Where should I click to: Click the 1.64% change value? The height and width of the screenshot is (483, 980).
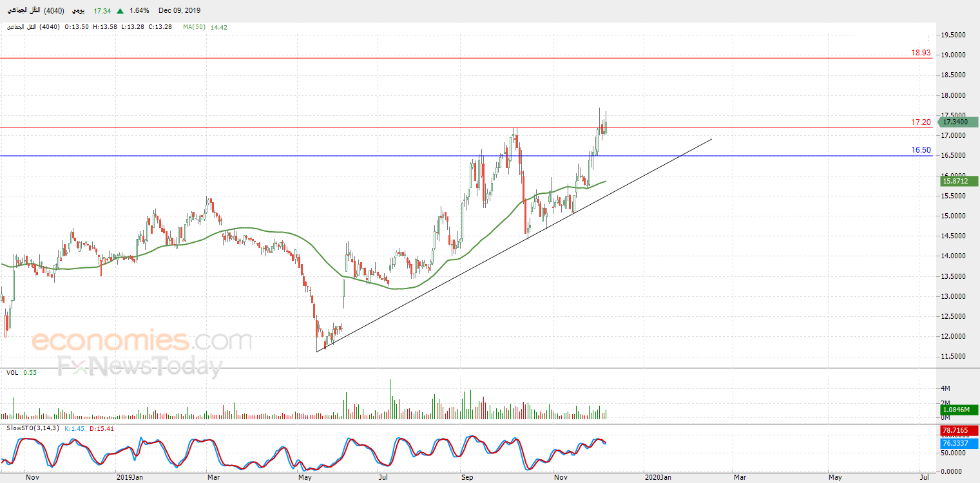[x=139, y=11]
